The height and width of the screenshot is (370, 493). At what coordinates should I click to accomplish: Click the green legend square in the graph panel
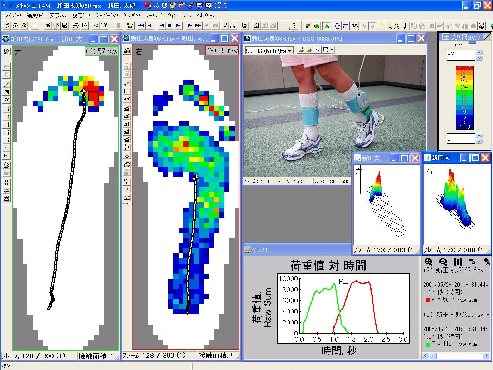coord(428,344)
